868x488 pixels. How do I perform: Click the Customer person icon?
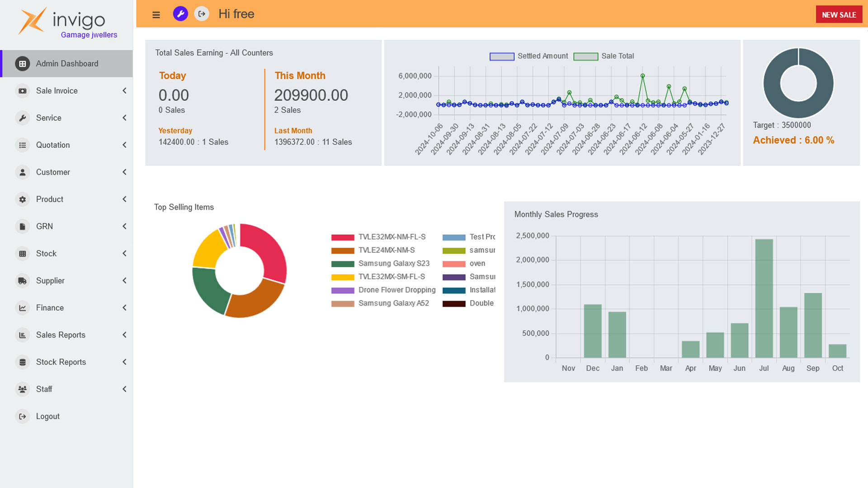point(23,172)
